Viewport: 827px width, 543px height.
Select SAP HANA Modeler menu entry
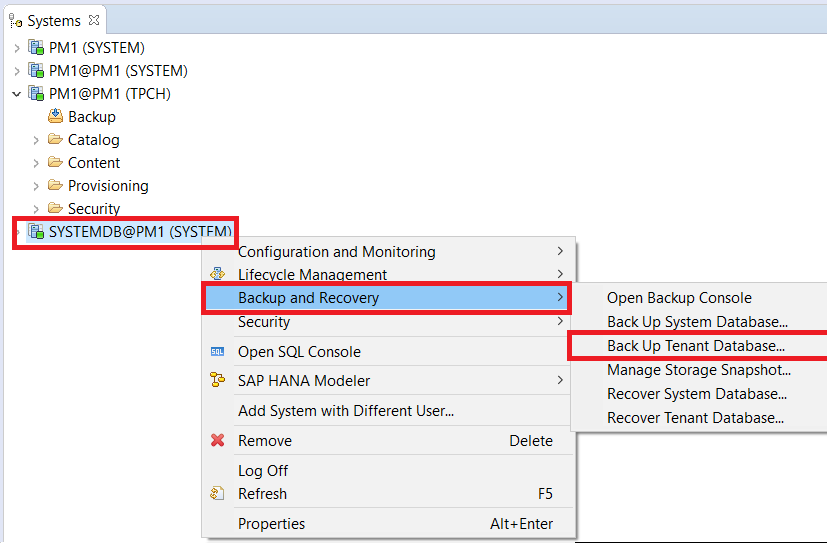click(388, 381)
